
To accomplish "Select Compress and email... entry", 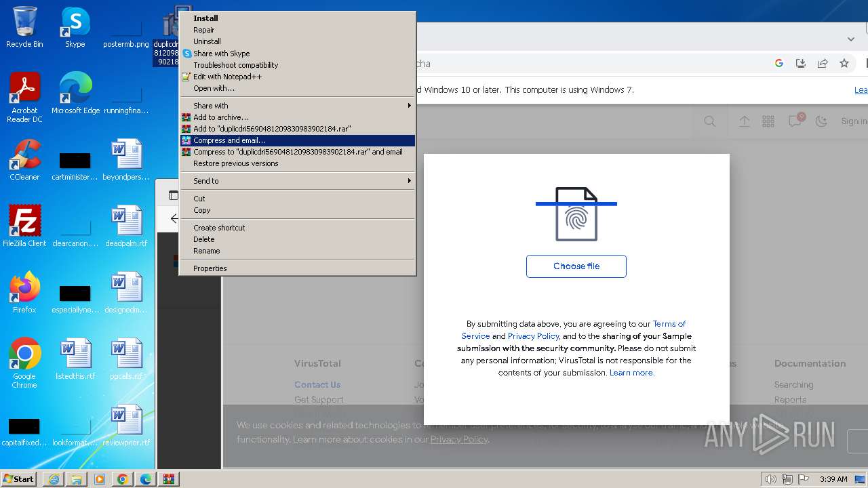I will 297,140.
